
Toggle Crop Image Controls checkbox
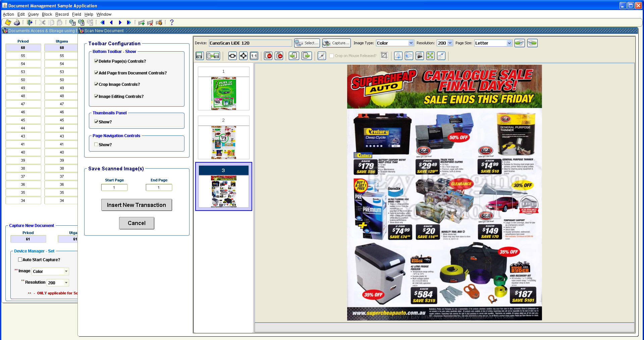click(x=96, y=84)
